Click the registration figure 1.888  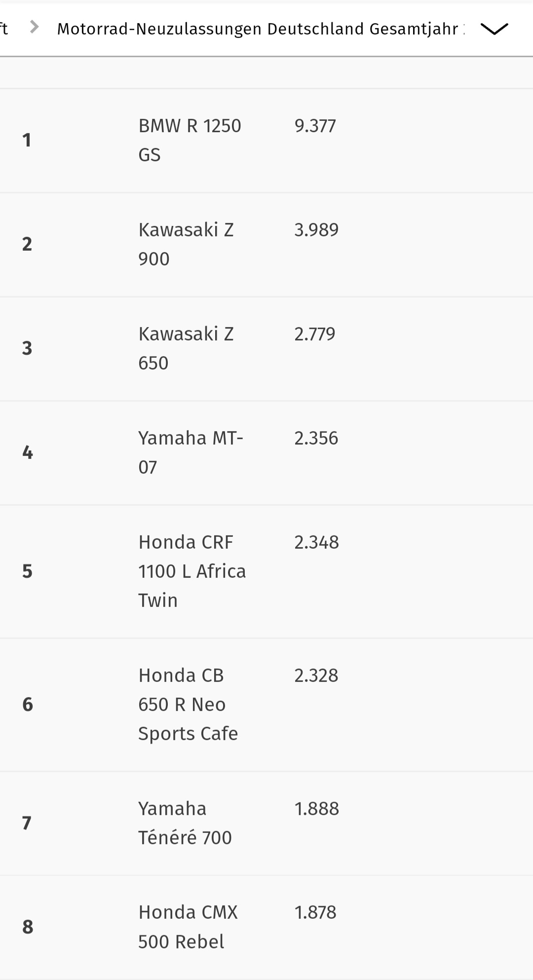[x=316, y=809]
